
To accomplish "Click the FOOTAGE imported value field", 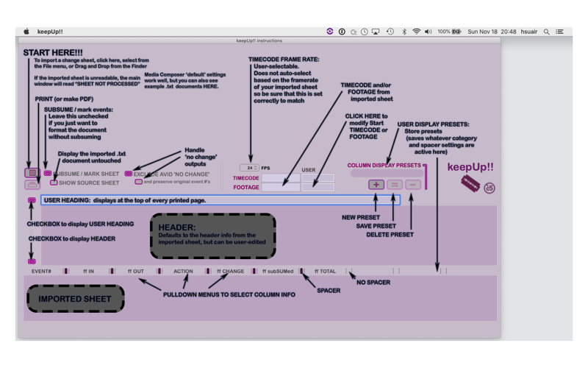I will [281, 187].
